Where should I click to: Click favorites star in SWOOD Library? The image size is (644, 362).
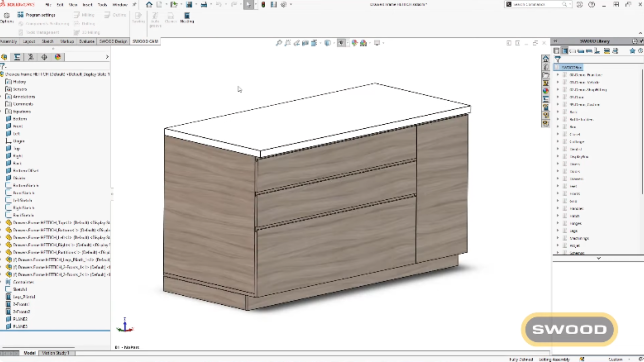click(x=632, y=51)
